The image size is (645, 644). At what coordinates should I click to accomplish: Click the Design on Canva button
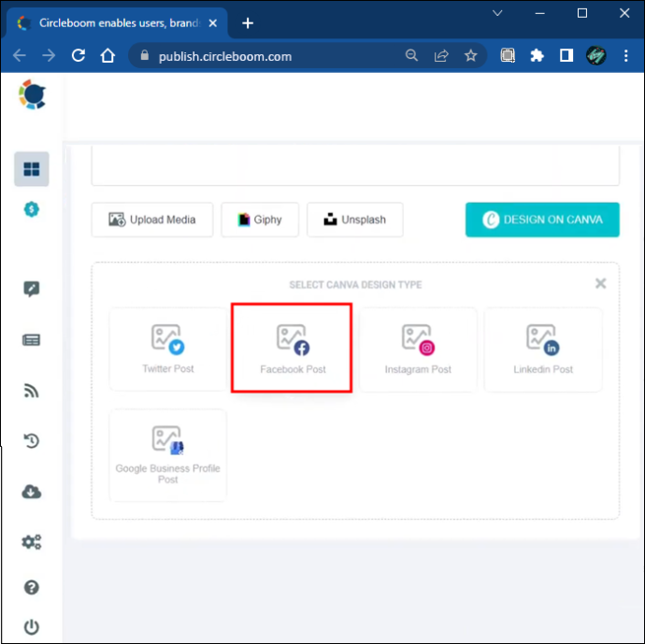542,220
